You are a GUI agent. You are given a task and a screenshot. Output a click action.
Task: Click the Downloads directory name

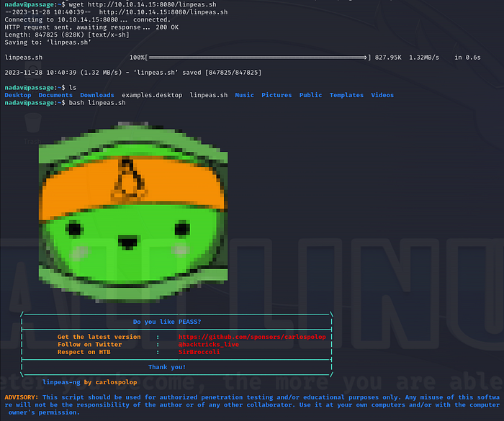(97, 95)
